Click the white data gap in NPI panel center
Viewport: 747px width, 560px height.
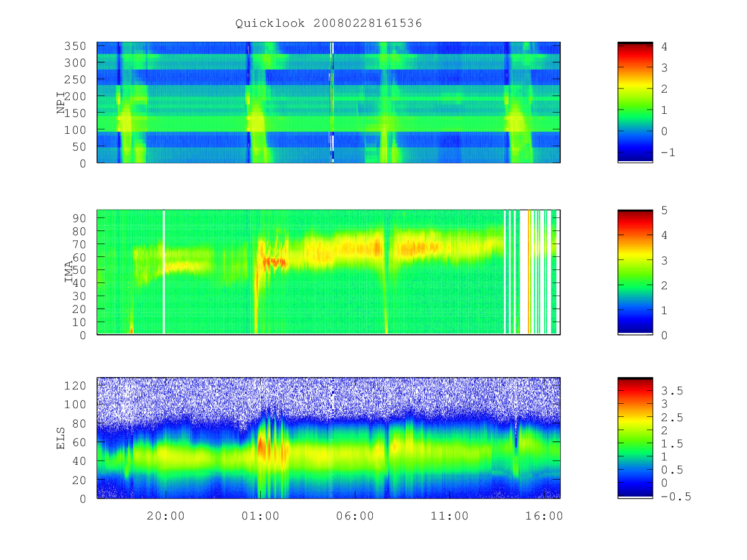coord(332,102)
